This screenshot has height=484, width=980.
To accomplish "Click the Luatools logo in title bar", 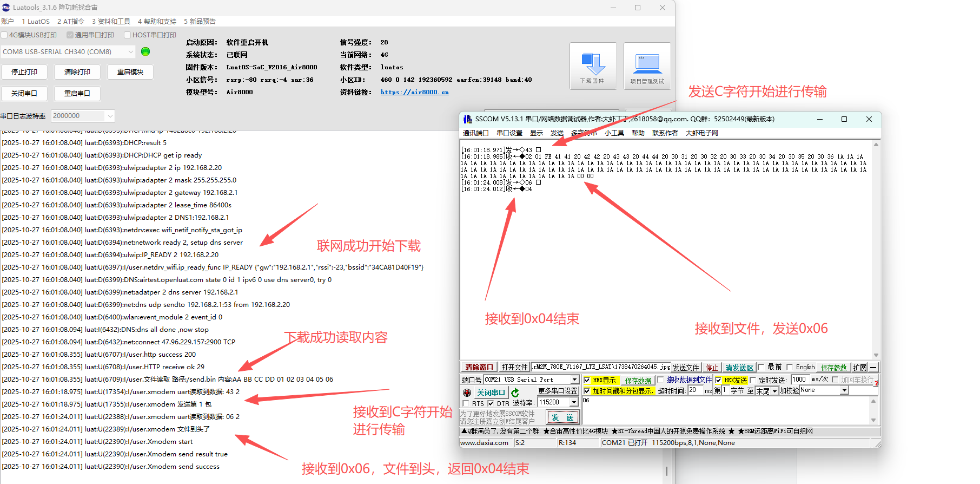I will (6, 8).
